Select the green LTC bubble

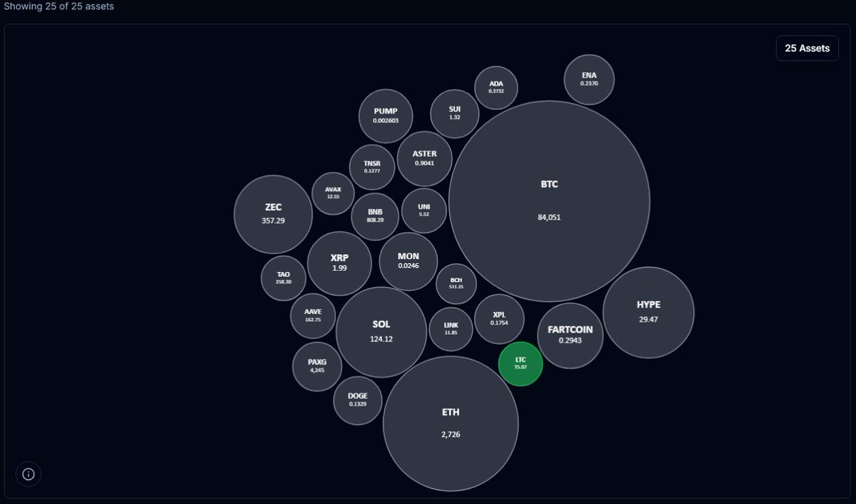coord(520,363)
